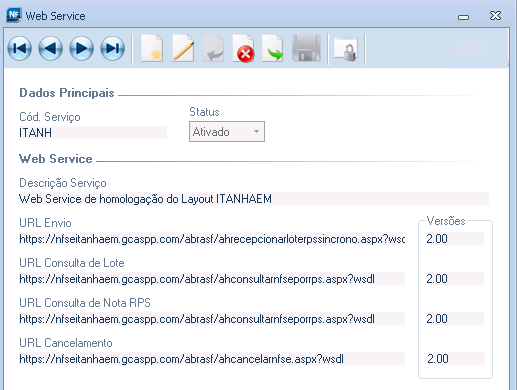Viewport: 517px width, 390px height.
Task: Click the padlock icon in the toolbar
Action: [346, 50]
